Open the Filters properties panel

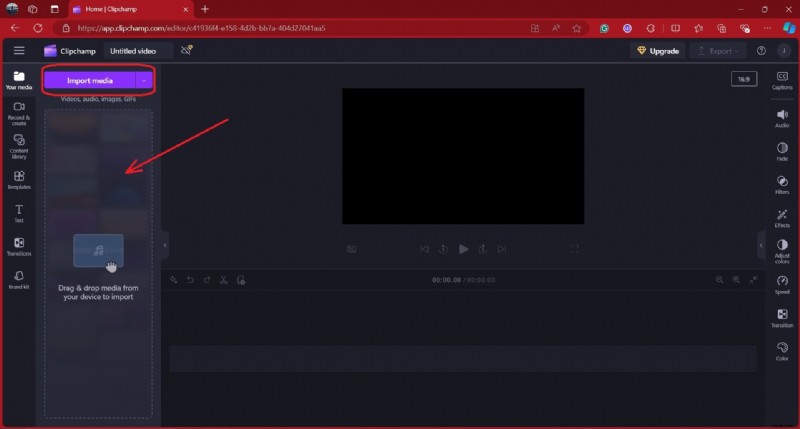[782, 185]
